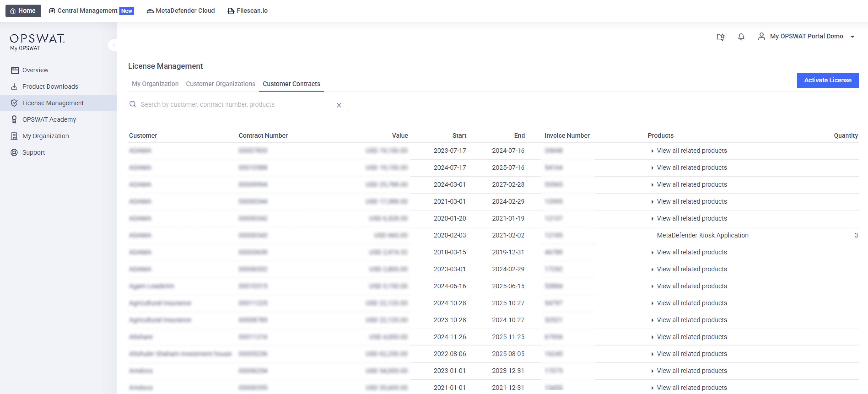Click the My Organization building icon
Screen dimensions: 868x394
pyautogui.click(x=14, y=136)
